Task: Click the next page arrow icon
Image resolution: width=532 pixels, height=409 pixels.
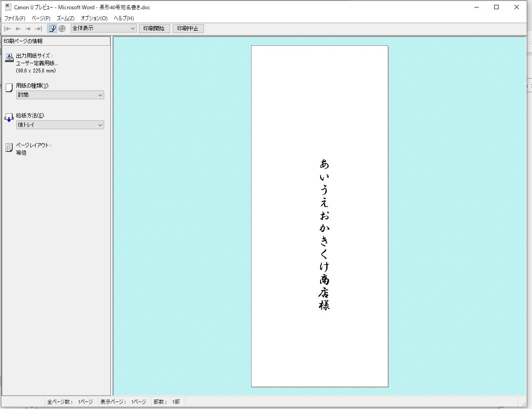Action: pyautogui.click(x=28, y=29)
